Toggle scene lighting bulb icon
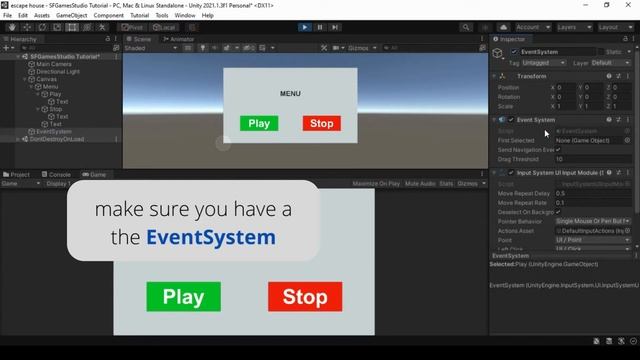This screenshot has width=640, height=360. pyautogui.click(x=202, y=48)
